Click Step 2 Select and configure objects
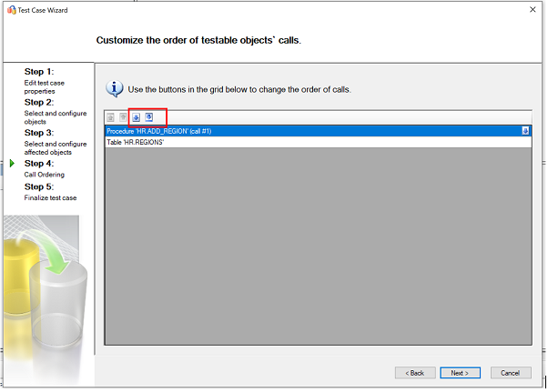This screenshot has height=392, width=548. [56, 112]
